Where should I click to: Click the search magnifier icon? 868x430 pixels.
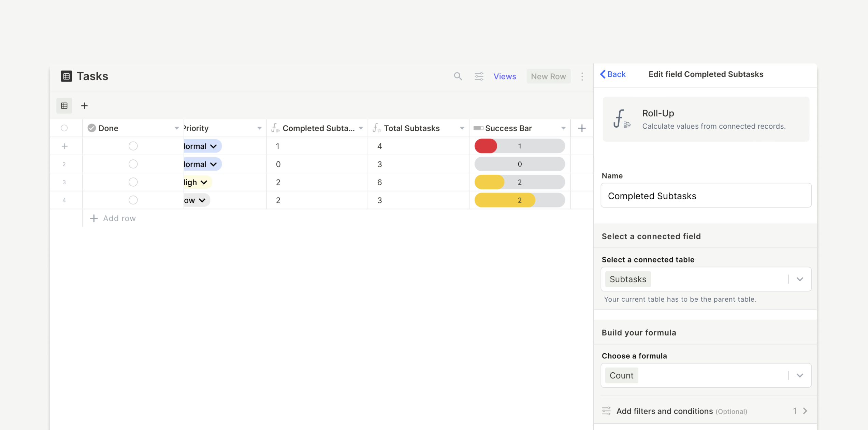point(458,76)
